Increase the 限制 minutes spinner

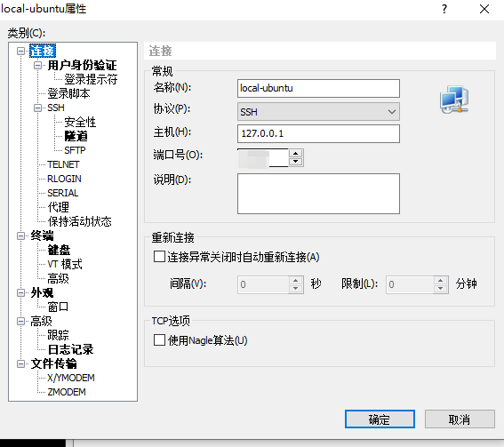[x=440, y=280]
